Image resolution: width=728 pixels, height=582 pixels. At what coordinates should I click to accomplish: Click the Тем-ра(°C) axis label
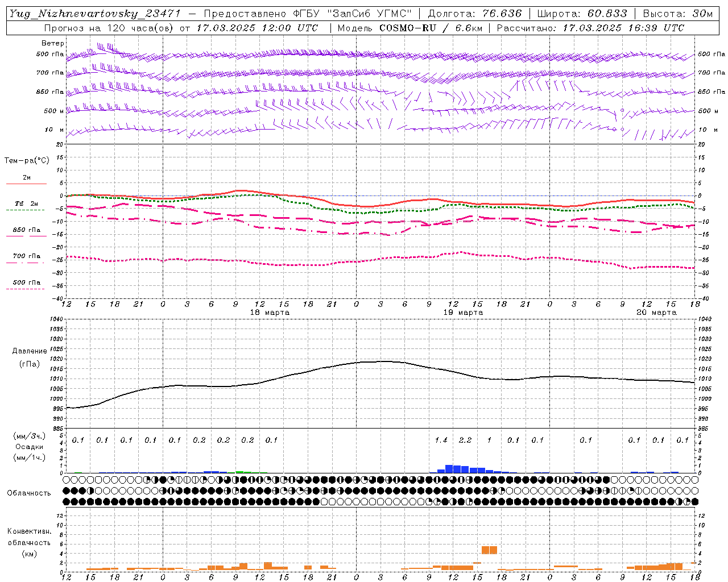pyautogui.click(x=27, y=160)
